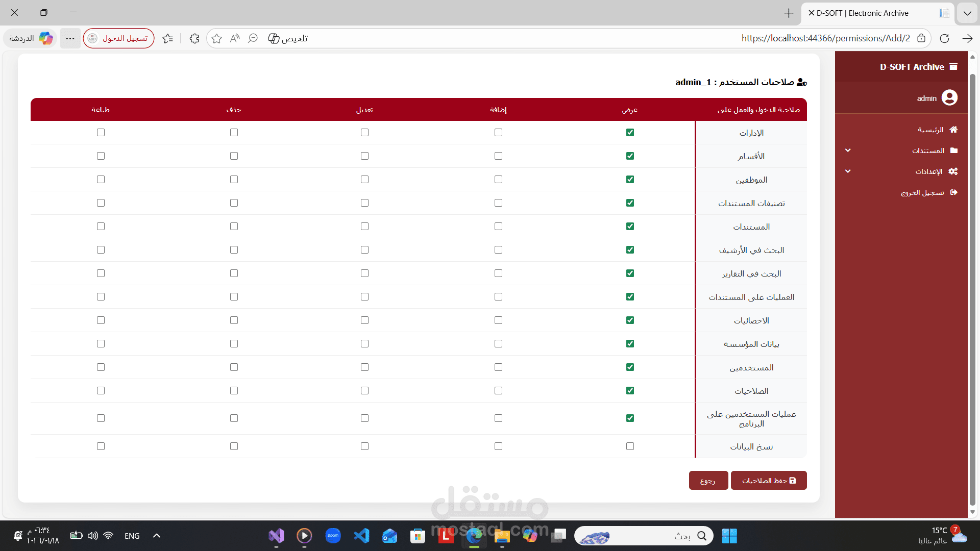Enable the عرض checkbox for نسخ البيانات
This screenshot has width=980, height=551.
pos(630,446)
